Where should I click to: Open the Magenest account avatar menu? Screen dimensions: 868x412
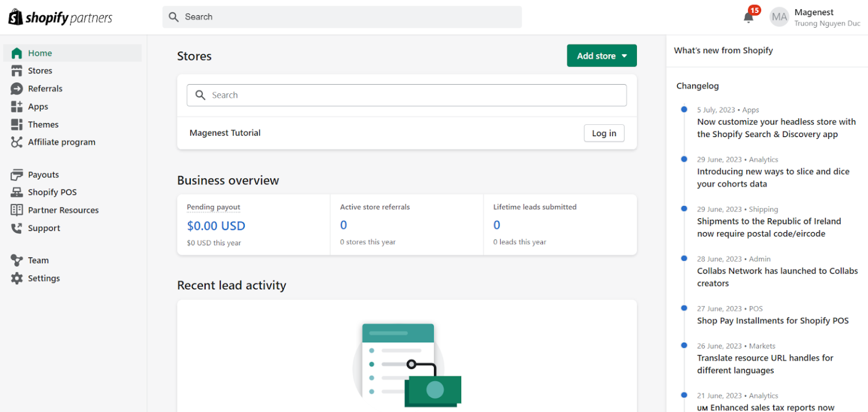tap(779, 17)
